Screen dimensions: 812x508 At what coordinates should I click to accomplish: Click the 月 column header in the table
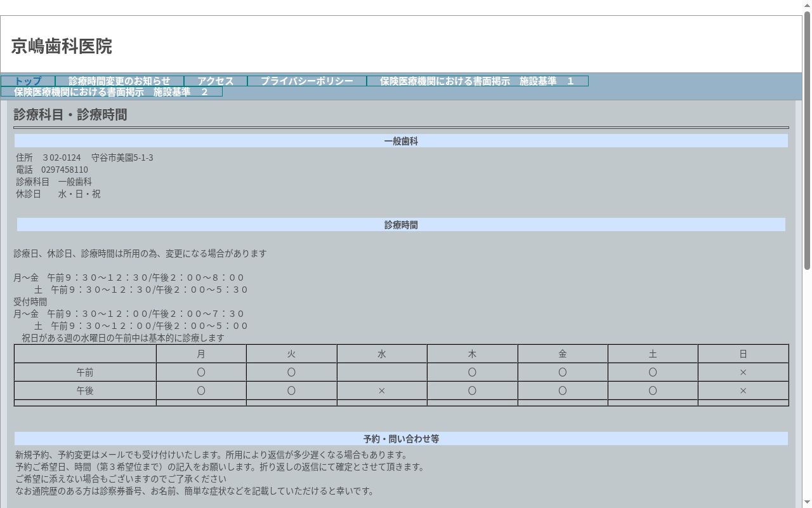point(201,354)
